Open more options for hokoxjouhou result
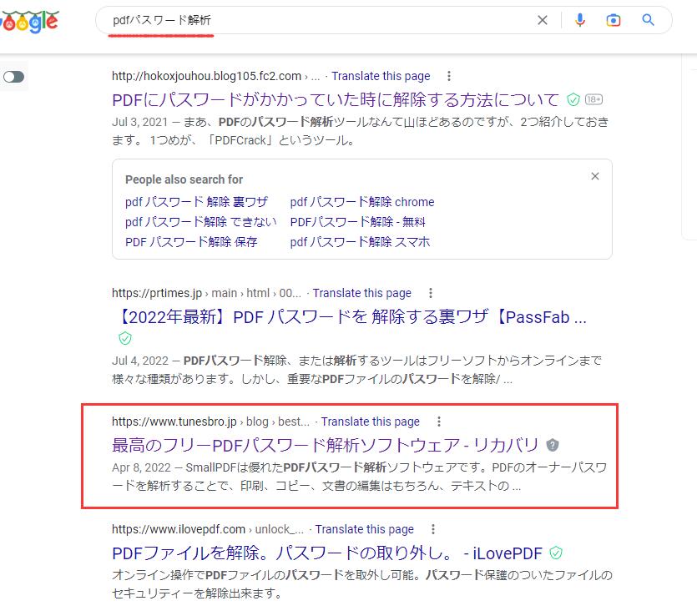 click(x=449, y=76)
